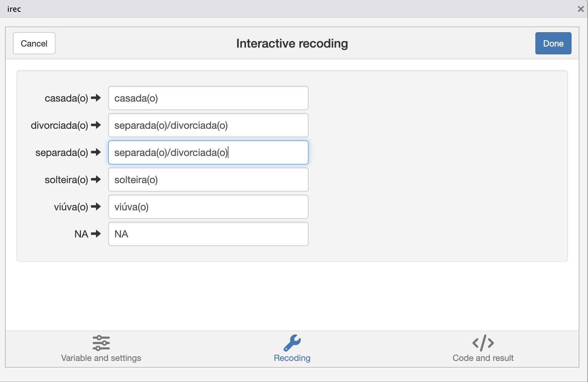Screen dimensions: 588x382
Task: Click the arrow beside divorciada(o) label
Action: (x=96, y=125)
